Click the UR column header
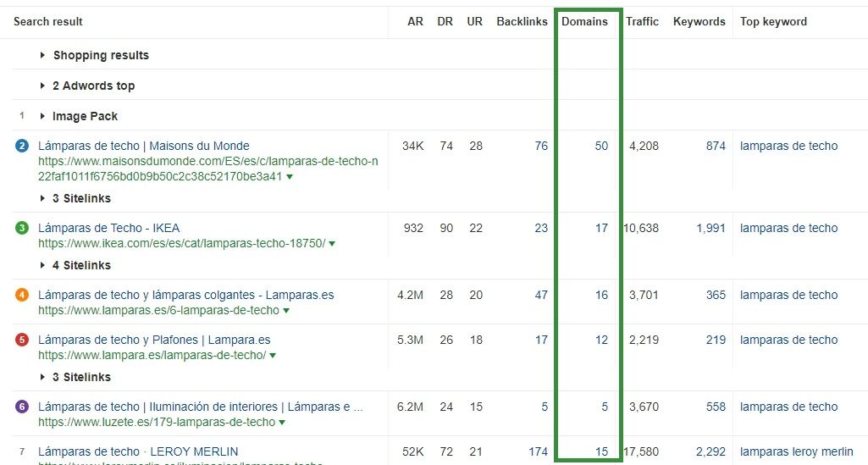Screen dimensions: 868x465 (x=475, y=21)
